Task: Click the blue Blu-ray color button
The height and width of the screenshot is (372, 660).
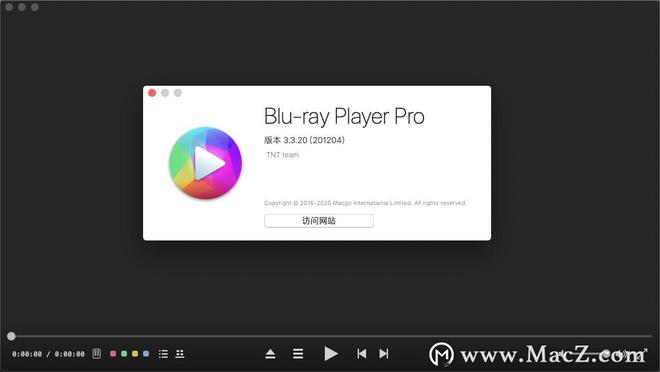Action: point(146,354)
